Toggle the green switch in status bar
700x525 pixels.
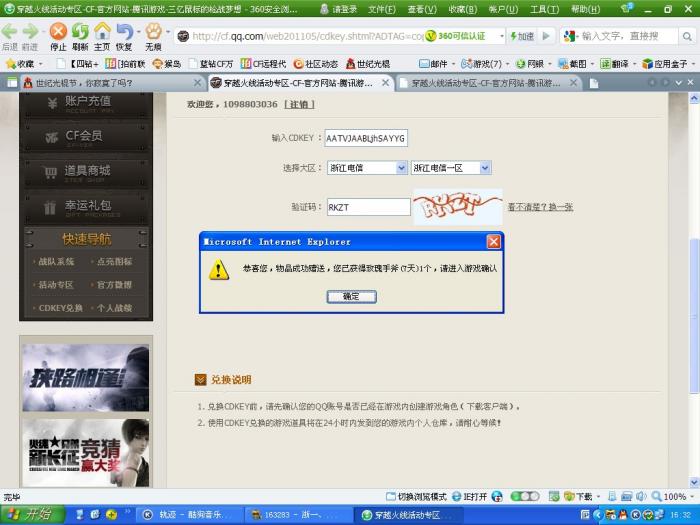click(525, 496)
